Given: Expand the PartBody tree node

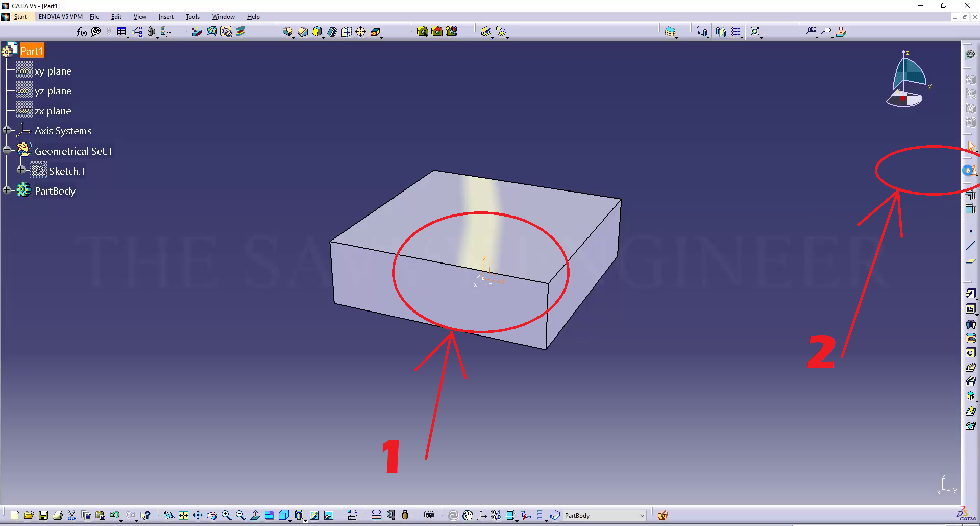Looking at the screenshot, I should (7, 190).
